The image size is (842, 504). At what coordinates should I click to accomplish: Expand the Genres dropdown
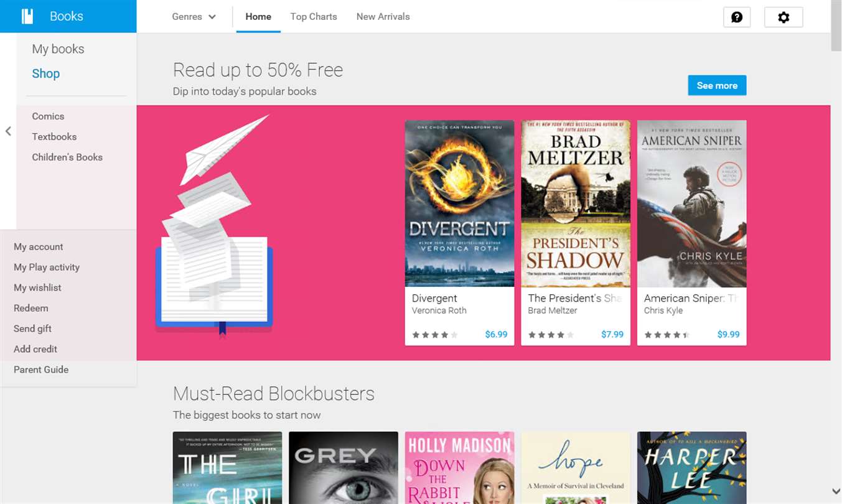click(194, 17)
